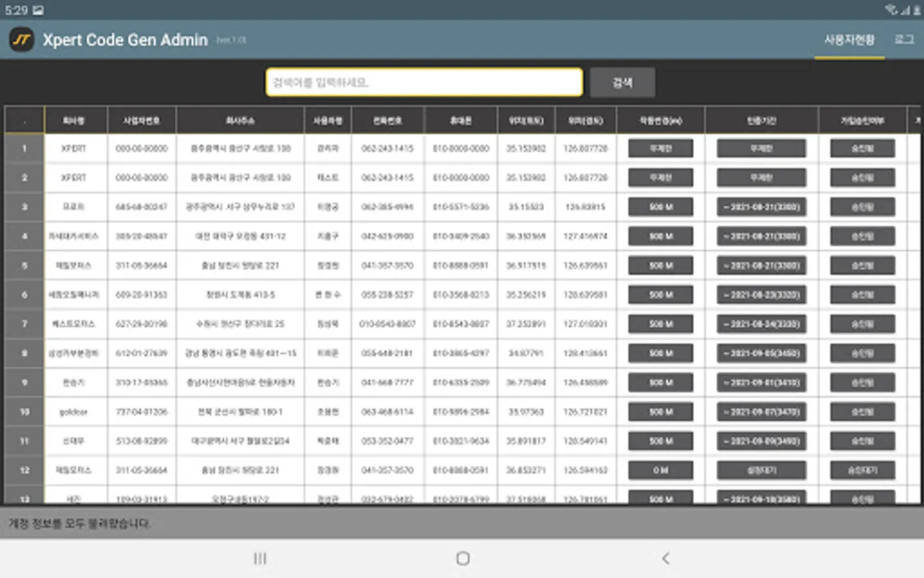Open row 2 period 무제한 button
This screenshot has width=924, height=578.
(x=762, y=177)
